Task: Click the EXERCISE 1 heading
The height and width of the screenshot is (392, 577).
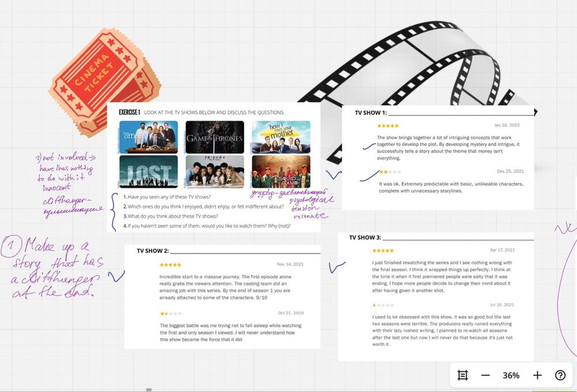Action: pos(129,112)
